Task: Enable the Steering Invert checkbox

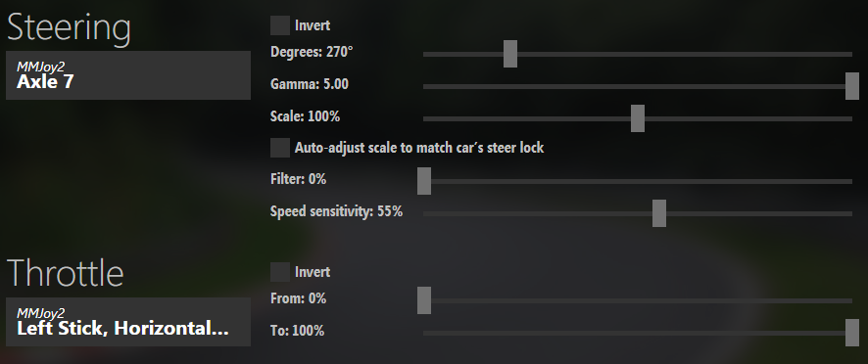Action: pyautogui.click(x=279, y=25)
